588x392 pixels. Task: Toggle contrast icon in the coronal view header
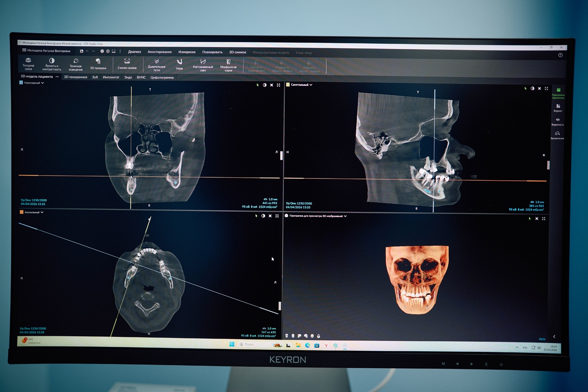[x=265, y=85]
